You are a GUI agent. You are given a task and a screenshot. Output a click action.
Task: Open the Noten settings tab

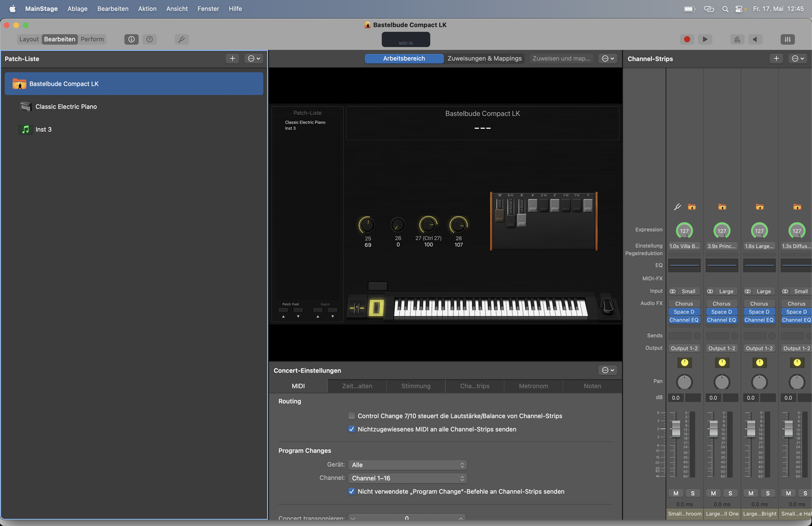pyautogui.click(x=593, y=386)
